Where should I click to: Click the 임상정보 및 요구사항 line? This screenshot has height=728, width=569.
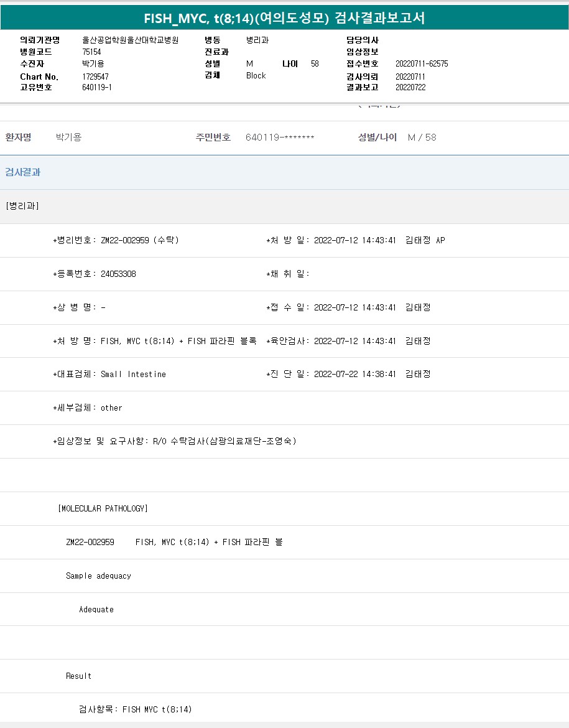click(175, 441)
